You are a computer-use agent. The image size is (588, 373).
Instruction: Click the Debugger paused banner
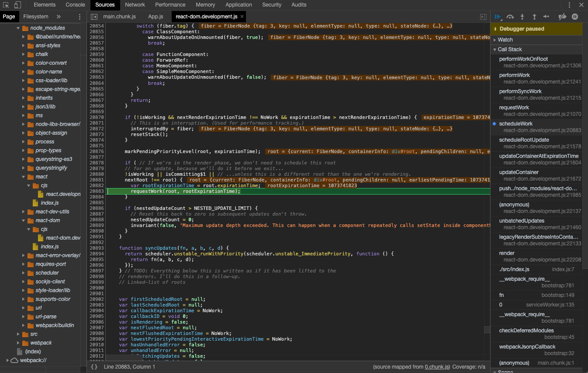point(536,29)
